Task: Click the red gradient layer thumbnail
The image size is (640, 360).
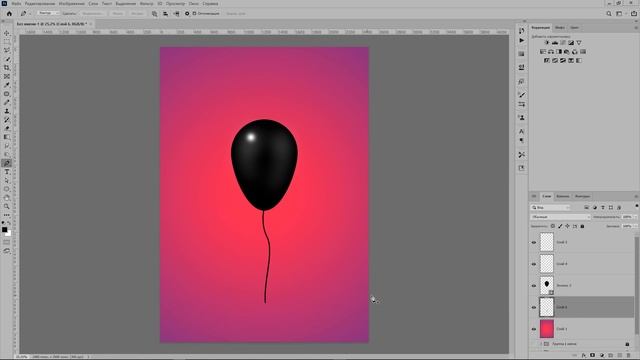Action: pos(547,329)
